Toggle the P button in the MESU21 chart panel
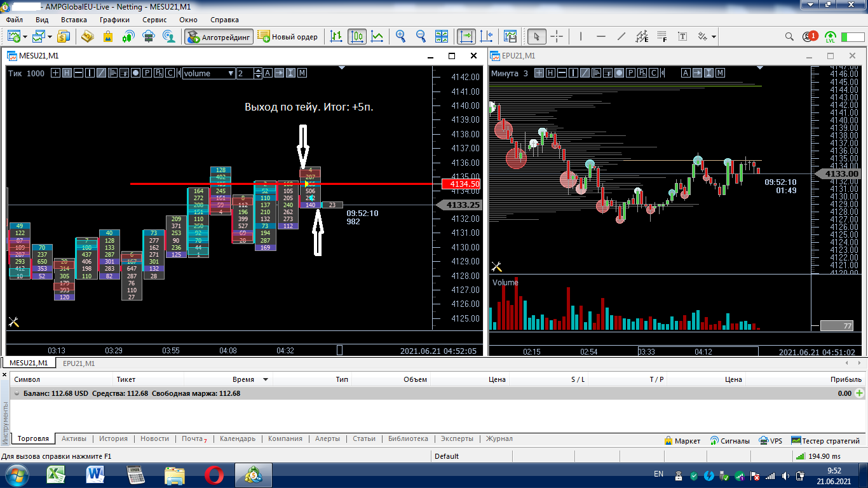 click(147, 73)
